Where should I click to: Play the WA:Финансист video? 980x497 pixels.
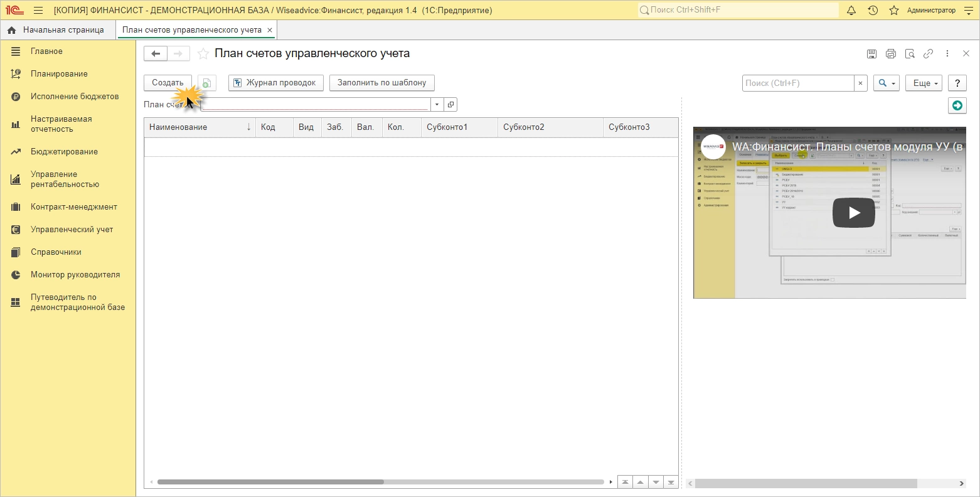pyautogui.click(x=854, y=213)
